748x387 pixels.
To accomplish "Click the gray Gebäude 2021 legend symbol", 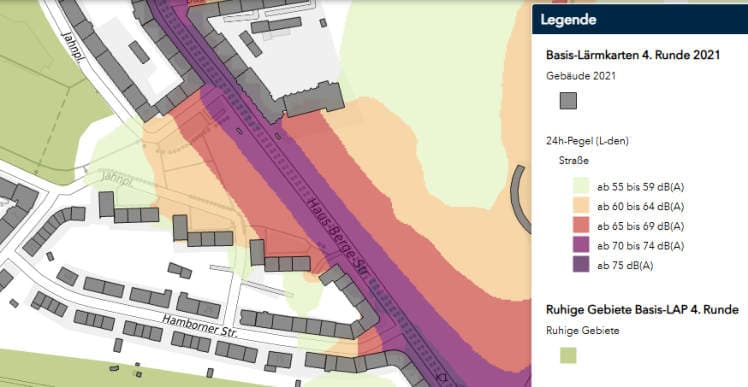I will 568,101.
